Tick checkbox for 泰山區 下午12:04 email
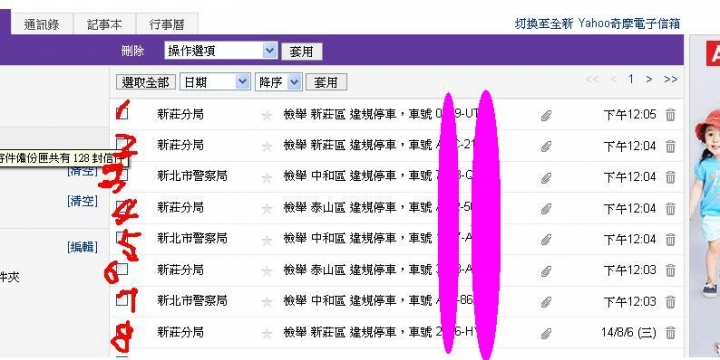 [122, 207]
